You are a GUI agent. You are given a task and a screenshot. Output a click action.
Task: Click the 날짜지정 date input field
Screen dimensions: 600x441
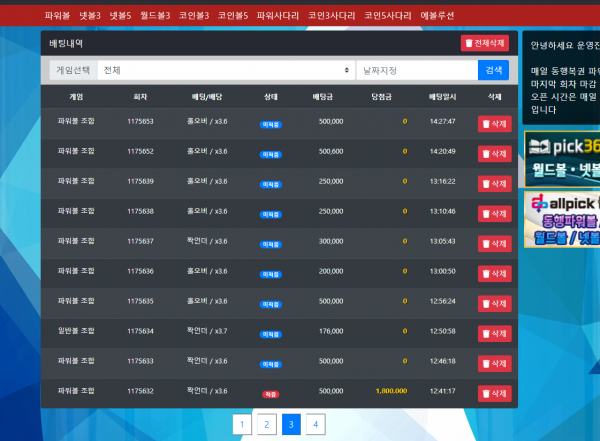click(x=417, y=70)
